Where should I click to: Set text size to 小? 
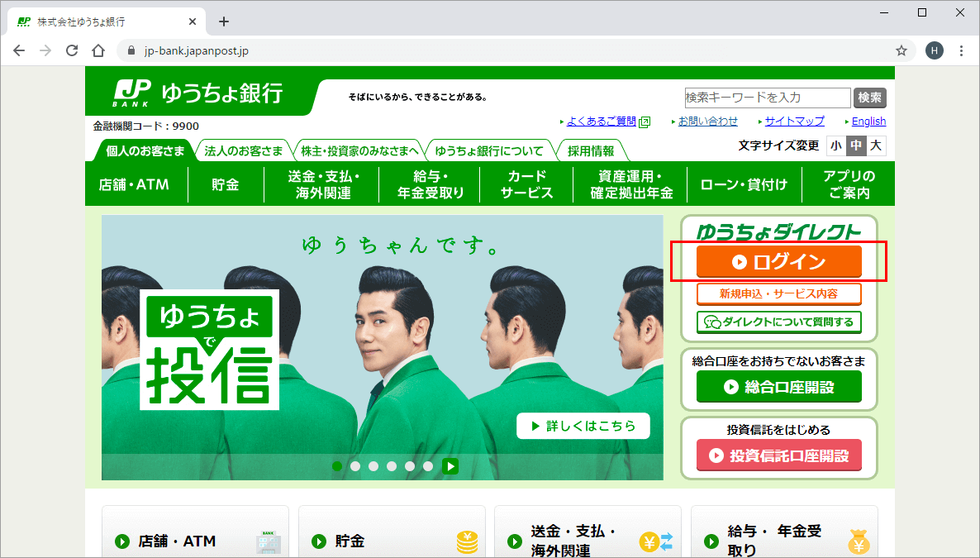(x=836, y=145)
